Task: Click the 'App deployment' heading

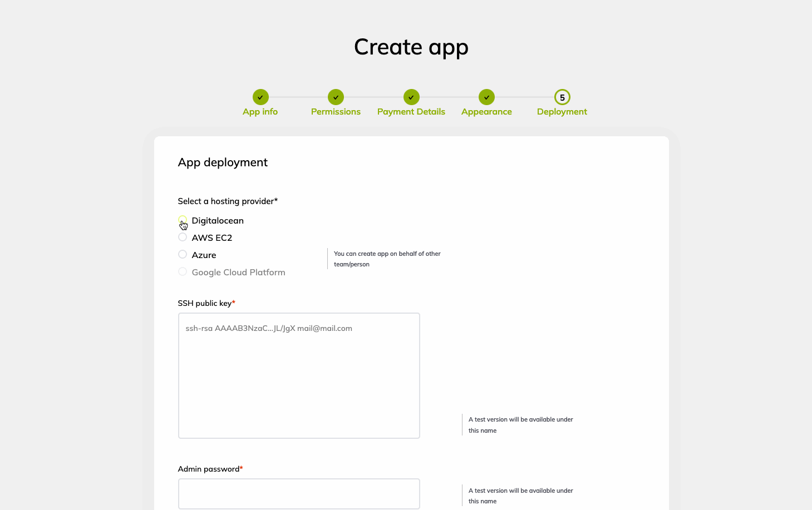Action: (x=223, y=162)
